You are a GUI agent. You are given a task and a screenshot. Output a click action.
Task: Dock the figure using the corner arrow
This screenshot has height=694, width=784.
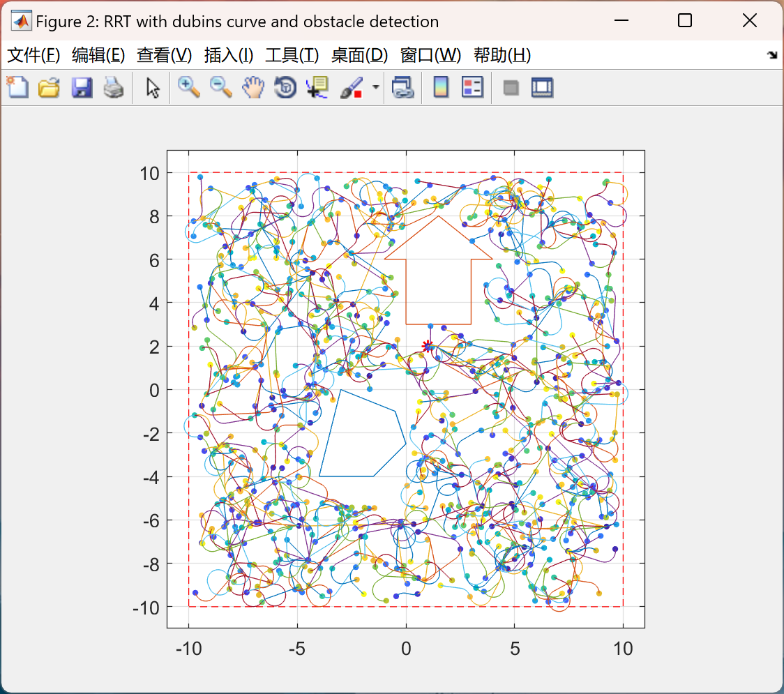coord(772,55)
